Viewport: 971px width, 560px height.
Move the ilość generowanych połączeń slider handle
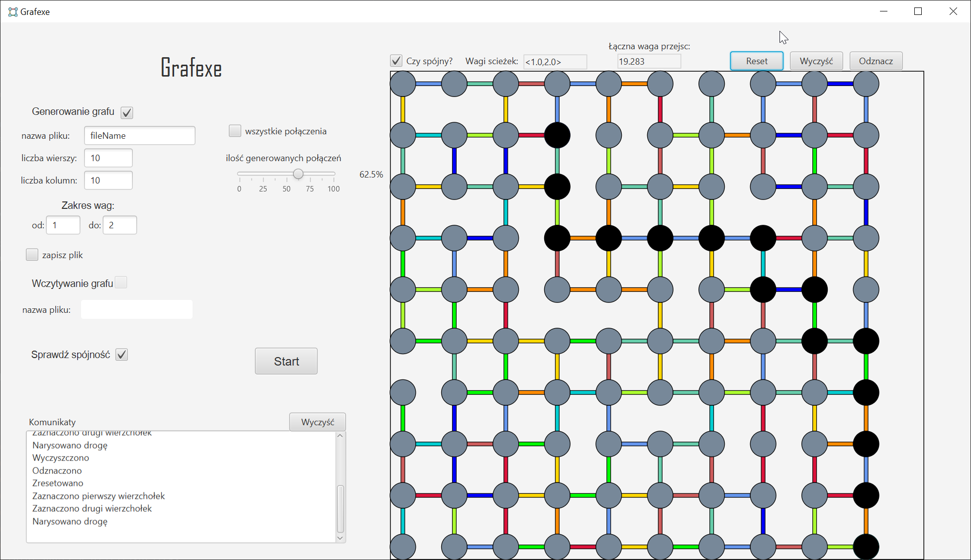(x=298, y=174)
